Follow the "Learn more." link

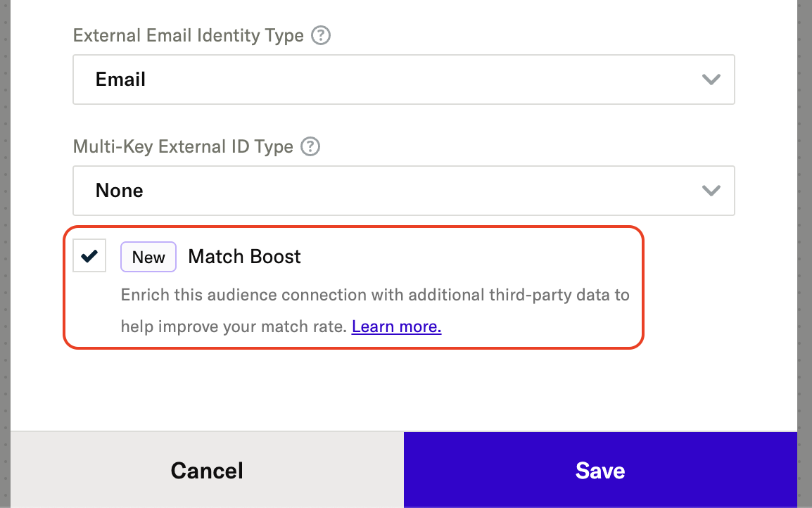click(x=396, y=326)
